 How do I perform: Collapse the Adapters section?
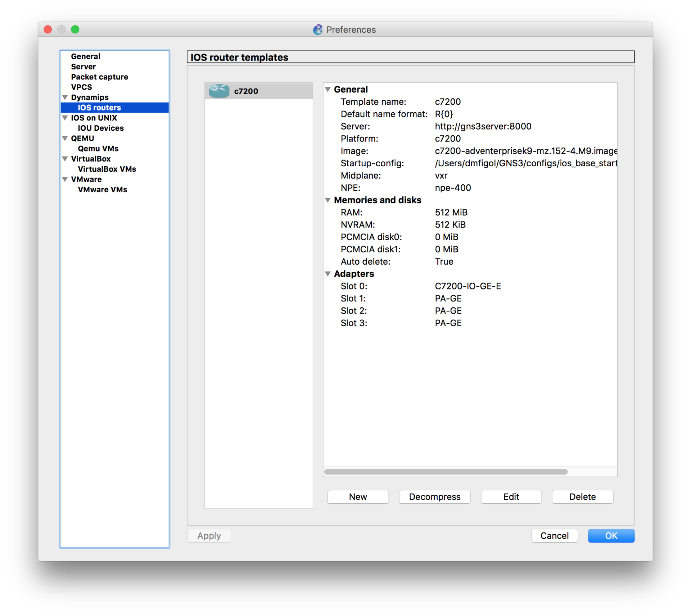tap(330, 274)
